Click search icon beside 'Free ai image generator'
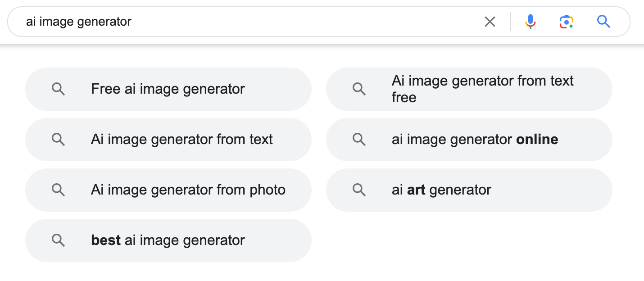Viewport: 644px width, 281px height. coord(59,89)
